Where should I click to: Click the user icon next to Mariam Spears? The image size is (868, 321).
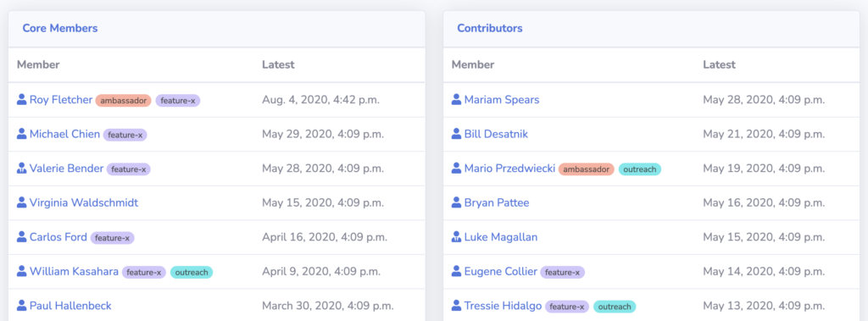point(456,100)
